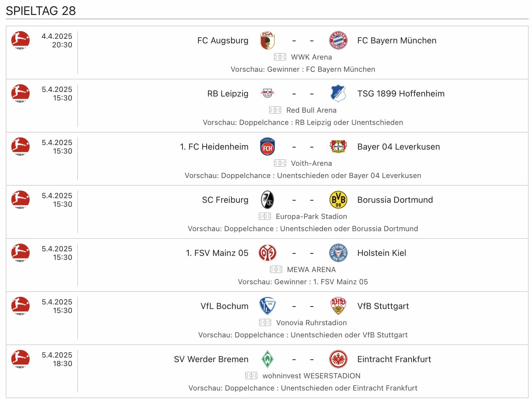This screenshot has height=400, width=532.
Task: Click the Borussia Dortmund team name
Action: point(395,200)
